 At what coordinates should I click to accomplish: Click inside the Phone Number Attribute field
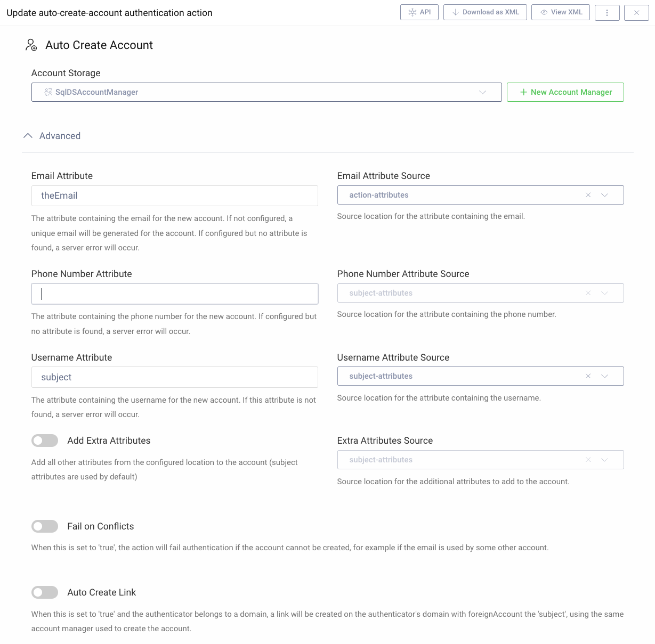click(x=175, y=294)
